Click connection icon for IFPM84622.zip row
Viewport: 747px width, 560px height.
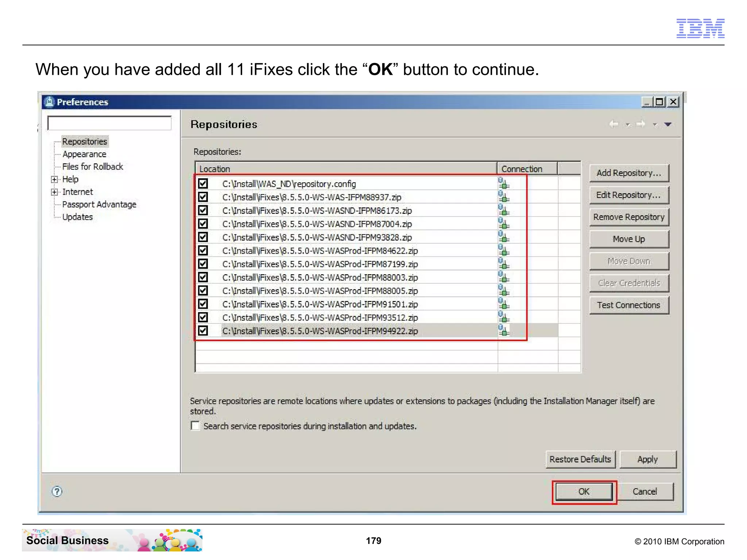[503, 250]
